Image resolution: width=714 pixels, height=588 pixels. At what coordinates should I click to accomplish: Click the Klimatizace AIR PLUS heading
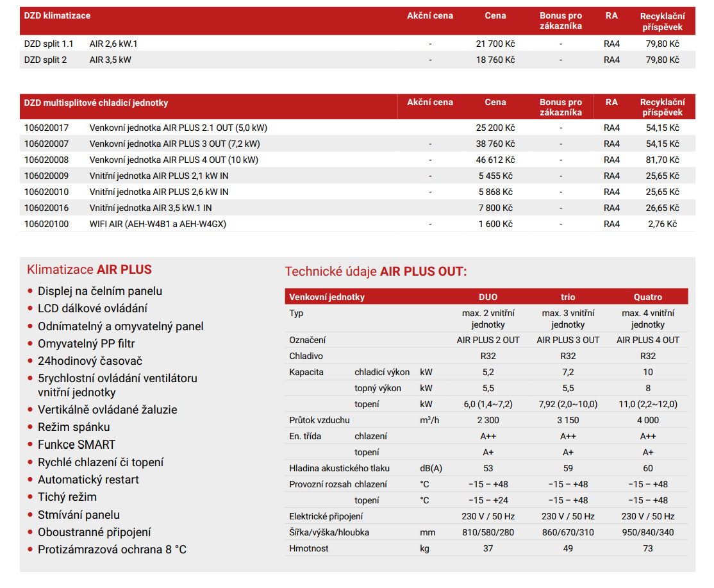pyautogui.click(x=89, y=269)
